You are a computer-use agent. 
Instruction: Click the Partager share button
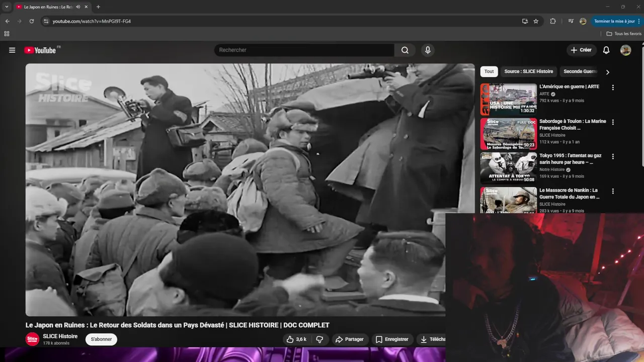click(350, 339)
